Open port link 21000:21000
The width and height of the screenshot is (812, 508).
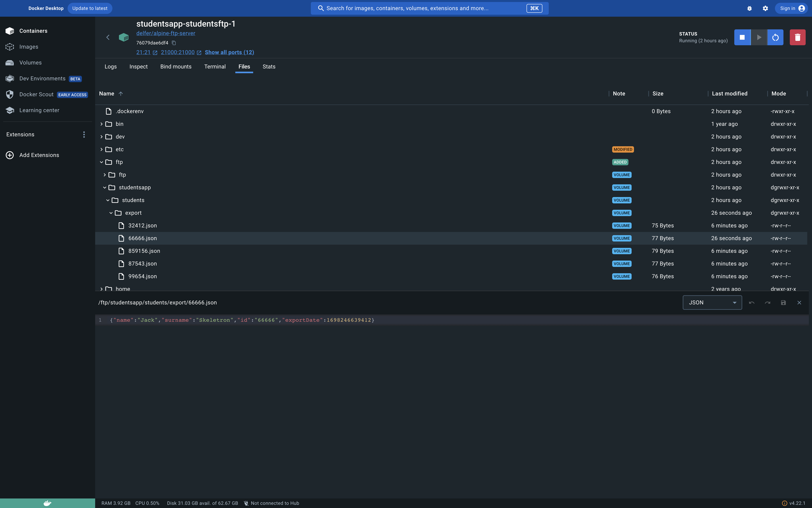coord(177,52)
